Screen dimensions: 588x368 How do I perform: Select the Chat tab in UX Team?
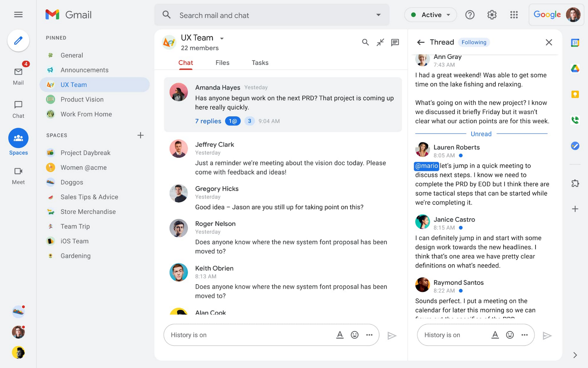pos(186,63)
